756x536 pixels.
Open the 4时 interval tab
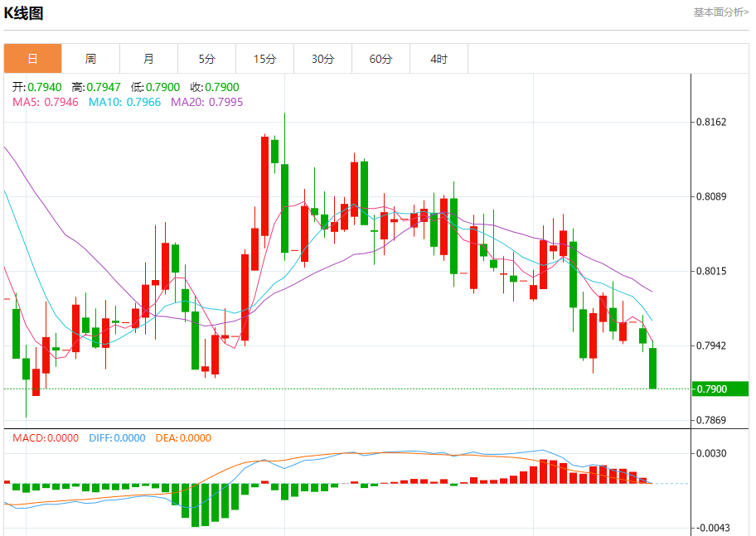coord(439,59)
